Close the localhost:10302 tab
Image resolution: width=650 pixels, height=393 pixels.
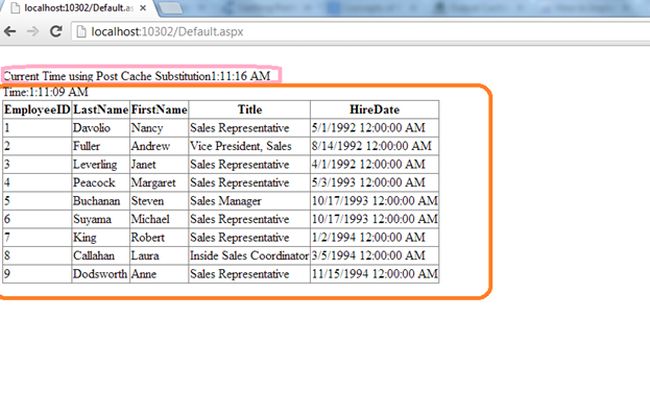143,7
